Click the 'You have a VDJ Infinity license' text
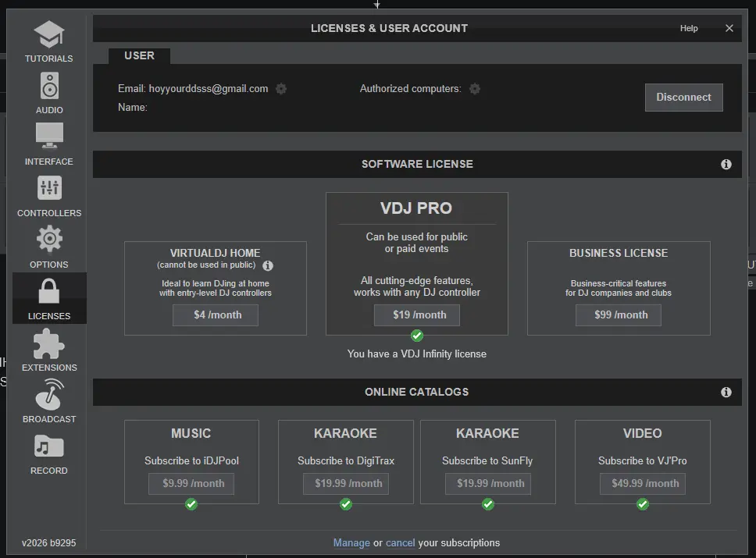Viewport: 756px width, 558px height. (x=417, y=354)
